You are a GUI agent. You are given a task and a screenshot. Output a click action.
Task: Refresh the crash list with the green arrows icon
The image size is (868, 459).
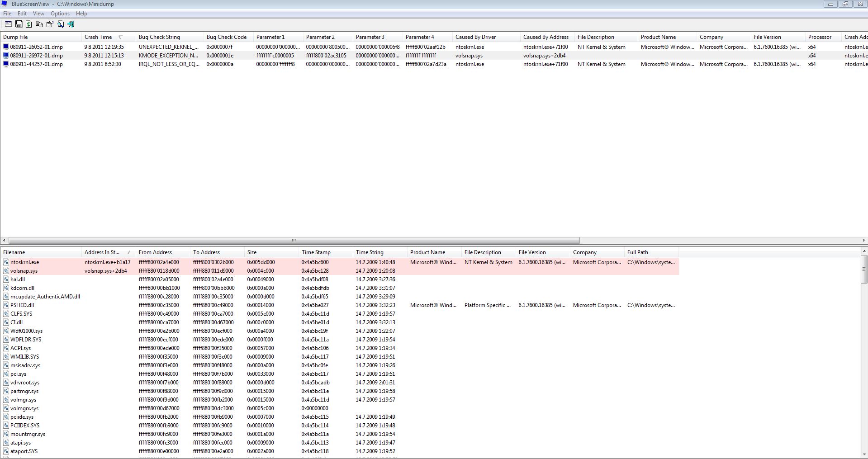coord(29,24)
